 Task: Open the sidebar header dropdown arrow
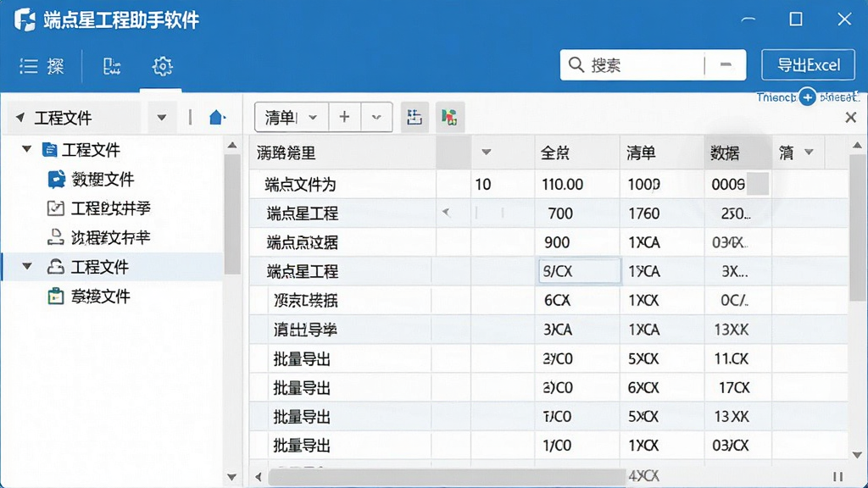tap(162, 117)
